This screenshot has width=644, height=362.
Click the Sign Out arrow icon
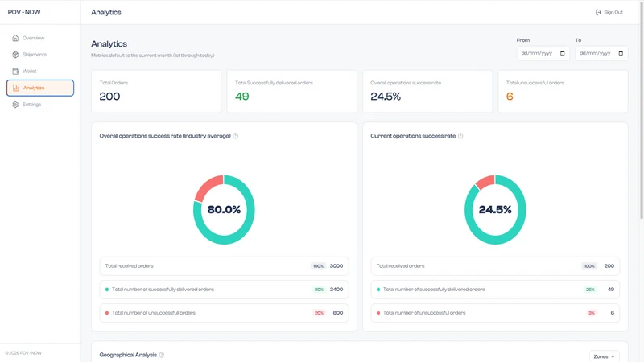pos(598,12)
